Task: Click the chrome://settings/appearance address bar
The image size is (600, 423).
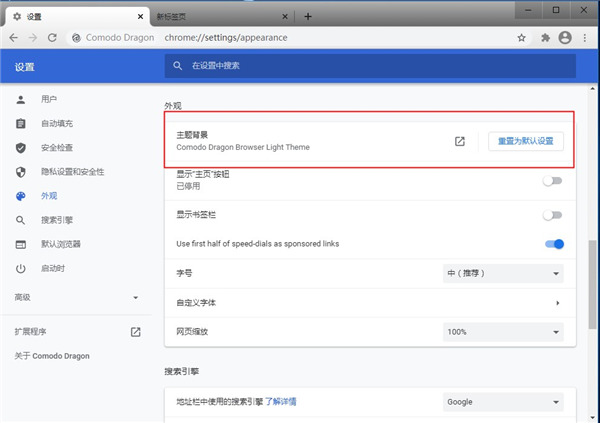Action: tap(226, 38)
